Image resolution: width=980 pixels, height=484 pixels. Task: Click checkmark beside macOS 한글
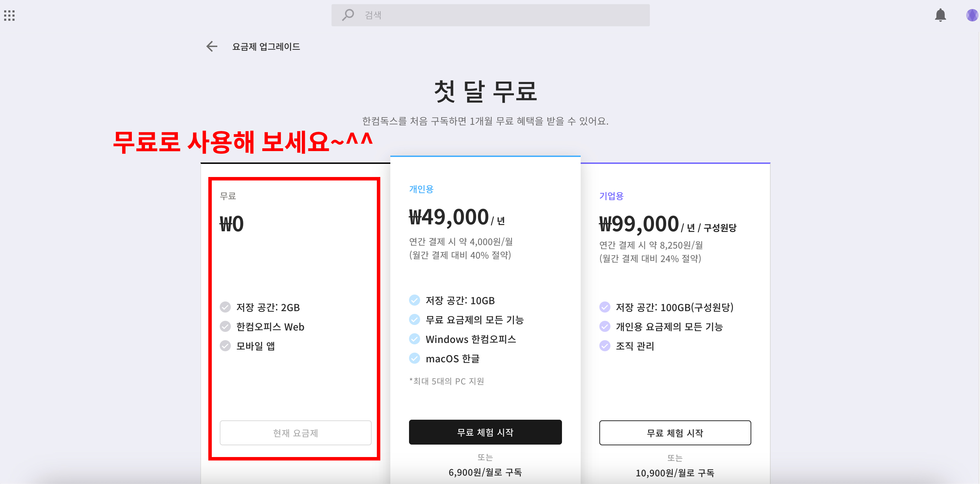[x=414, y=358]
